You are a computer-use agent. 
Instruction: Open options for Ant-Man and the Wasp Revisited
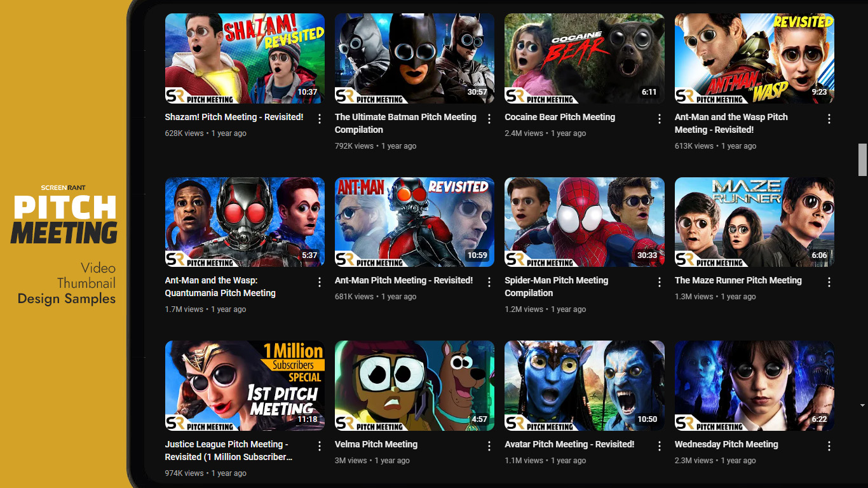pos(829,119)
